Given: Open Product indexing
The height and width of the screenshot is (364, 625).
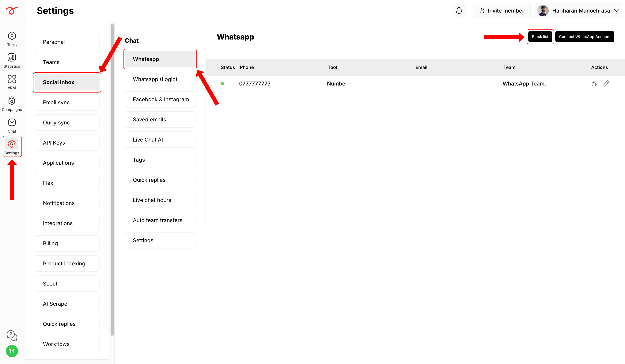Looking at the screenshot, I should [67, 263].
